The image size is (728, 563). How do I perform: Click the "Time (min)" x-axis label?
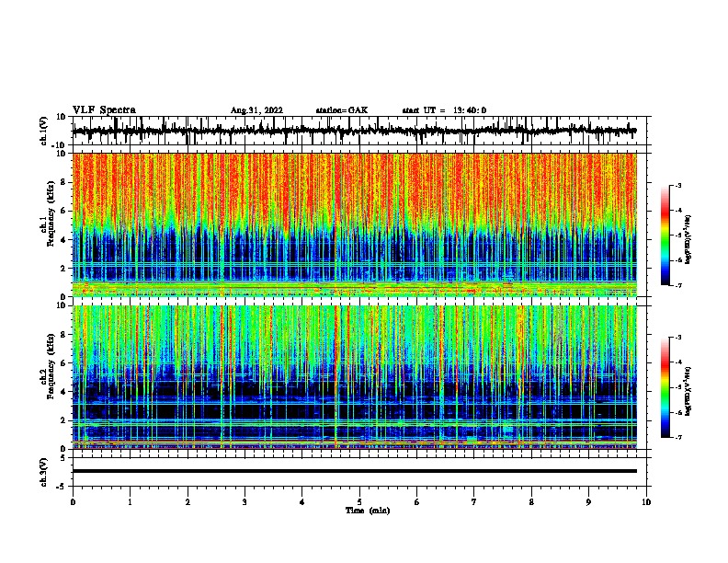click(x=368, y=511)
